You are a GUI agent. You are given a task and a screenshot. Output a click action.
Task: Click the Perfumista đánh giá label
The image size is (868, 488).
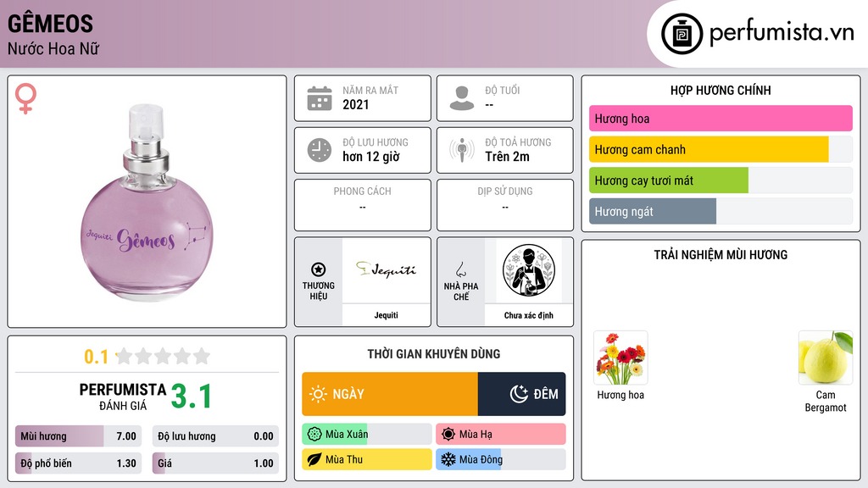[x=123, y=396]
